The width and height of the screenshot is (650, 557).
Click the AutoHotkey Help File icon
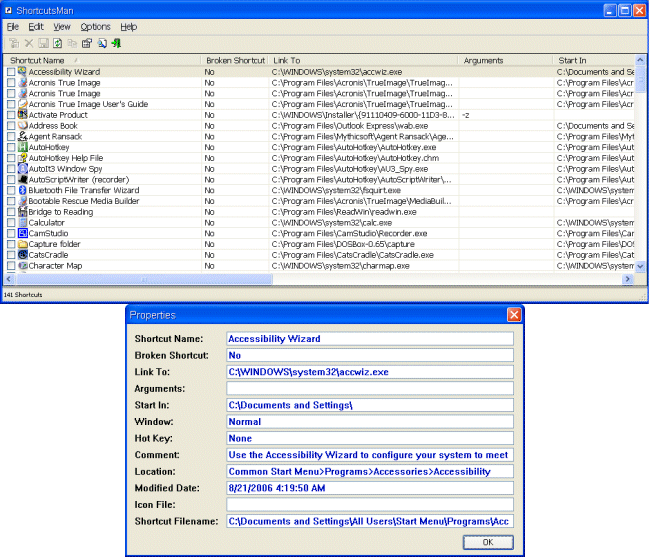(x=22, y=157)
